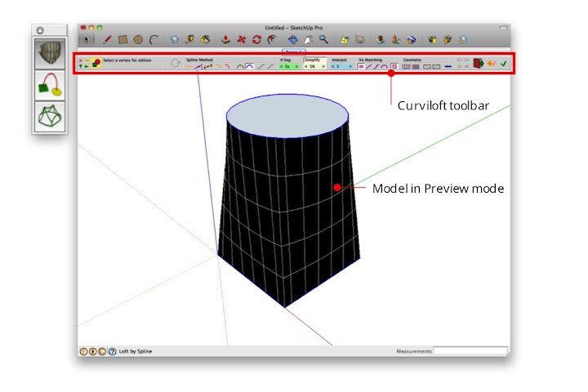The image size is (588, 392).
Task: Select the Rectangle tool
Action: (122, 38)
